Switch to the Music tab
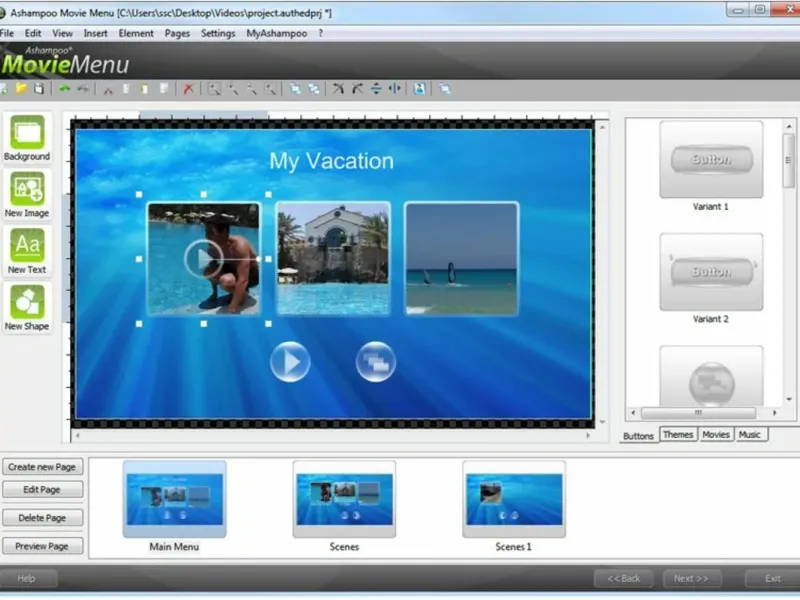Screen dimensions: 800x600 click(x=749, y=435)
